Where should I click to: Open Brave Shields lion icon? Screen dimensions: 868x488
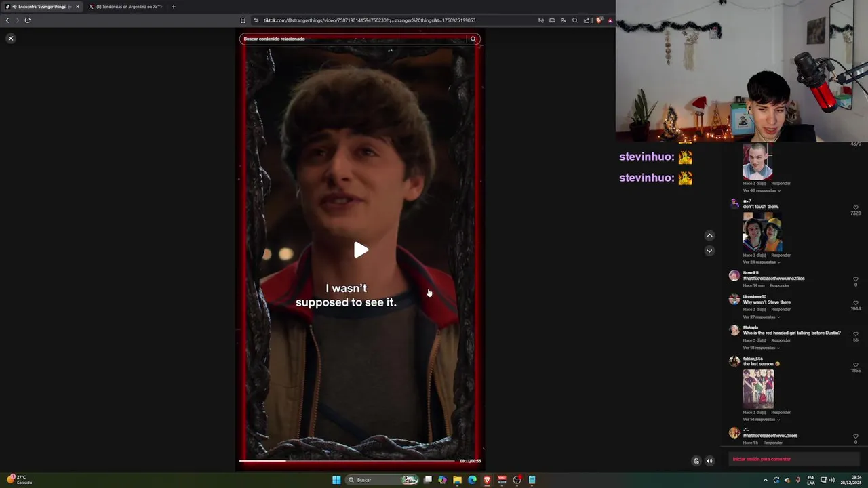(599, 20)
